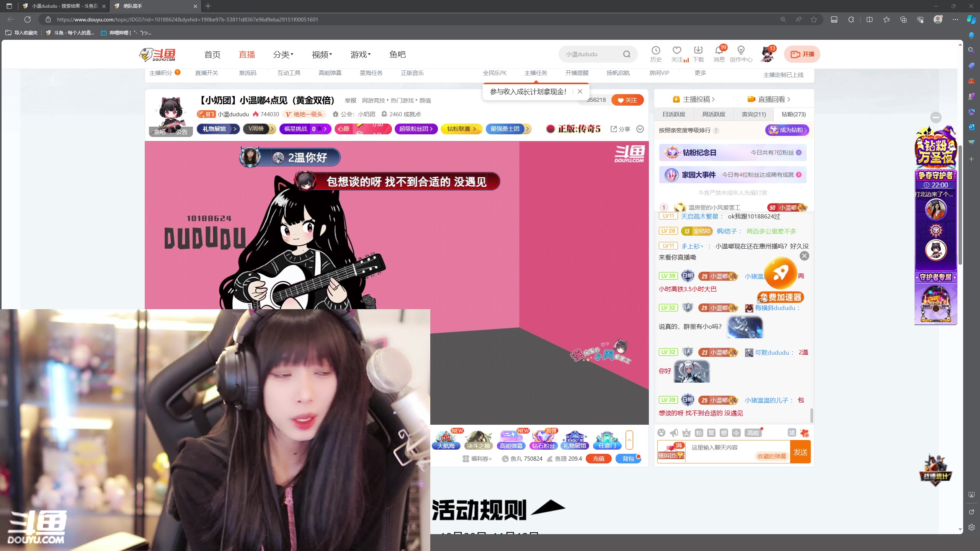Click the user avatar in the header
The height and width of the screenshot is (551, 980).
[x=767, y=54]
